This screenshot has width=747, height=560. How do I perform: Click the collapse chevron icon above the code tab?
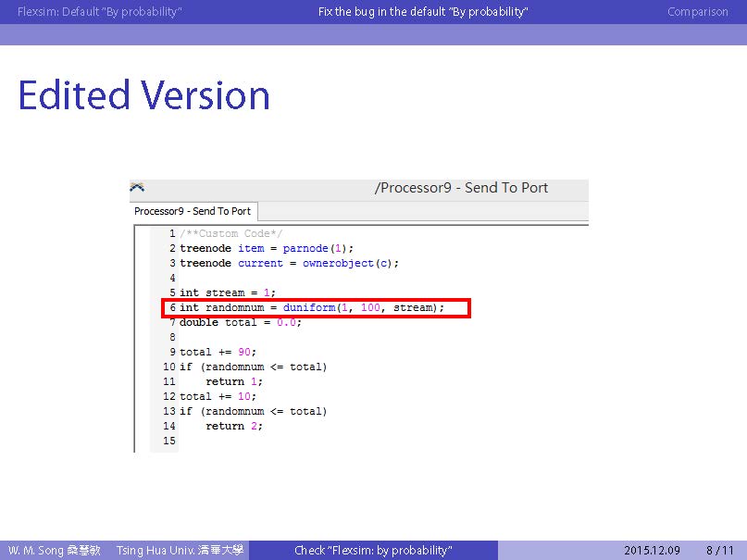tap(137, 187)
